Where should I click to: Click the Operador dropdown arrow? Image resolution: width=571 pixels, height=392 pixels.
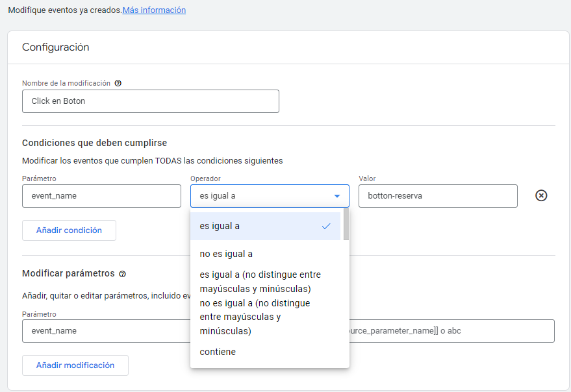point(336,196)
